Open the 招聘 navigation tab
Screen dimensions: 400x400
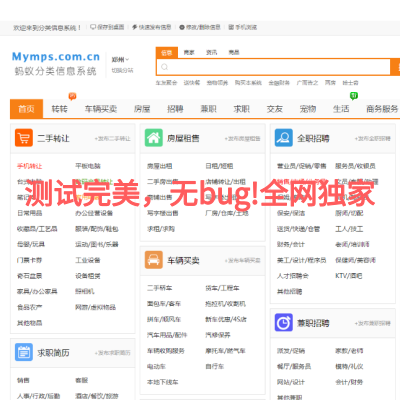[x=175, y=109]
